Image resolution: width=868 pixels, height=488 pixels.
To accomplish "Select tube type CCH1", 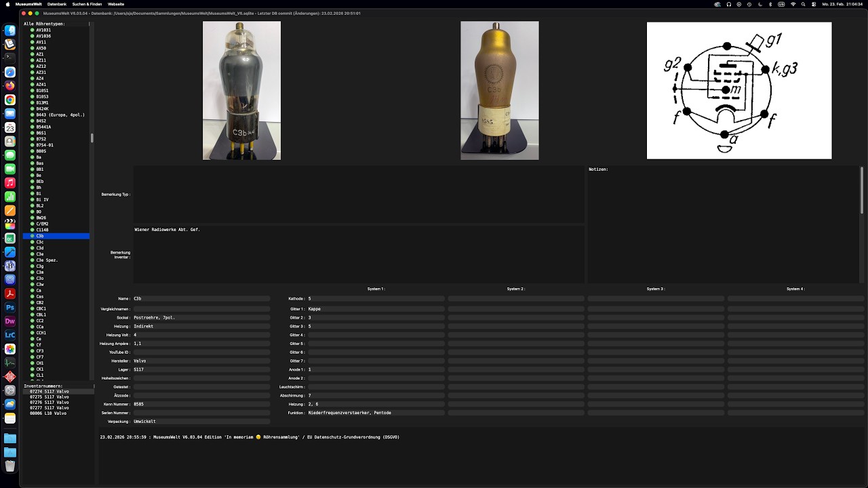I will [56, 333].
